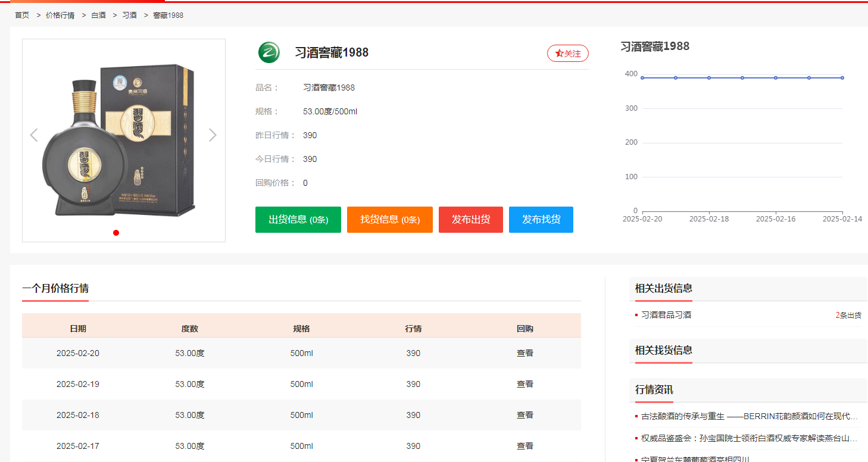The width and height of the screenshot is (868, 462).
Task: Click the date cell 2025-02-18
Action: (x=78, y=415)
